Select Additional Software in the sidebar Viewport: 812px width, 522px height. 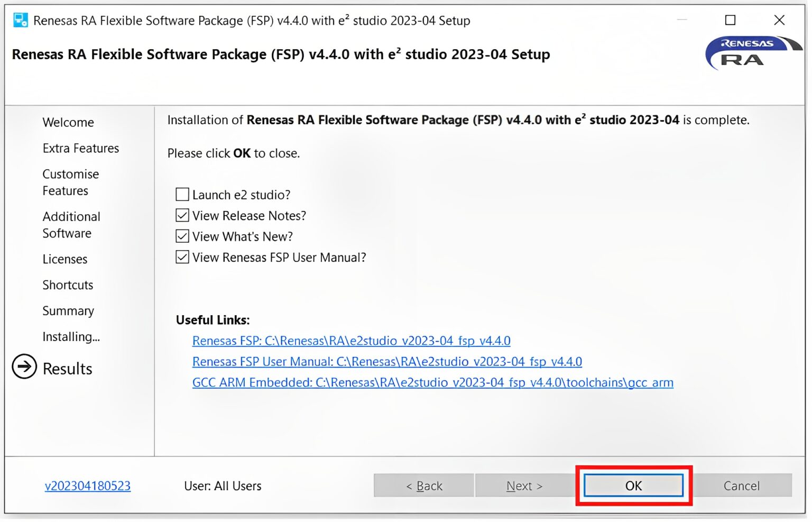tap(71, 224)
